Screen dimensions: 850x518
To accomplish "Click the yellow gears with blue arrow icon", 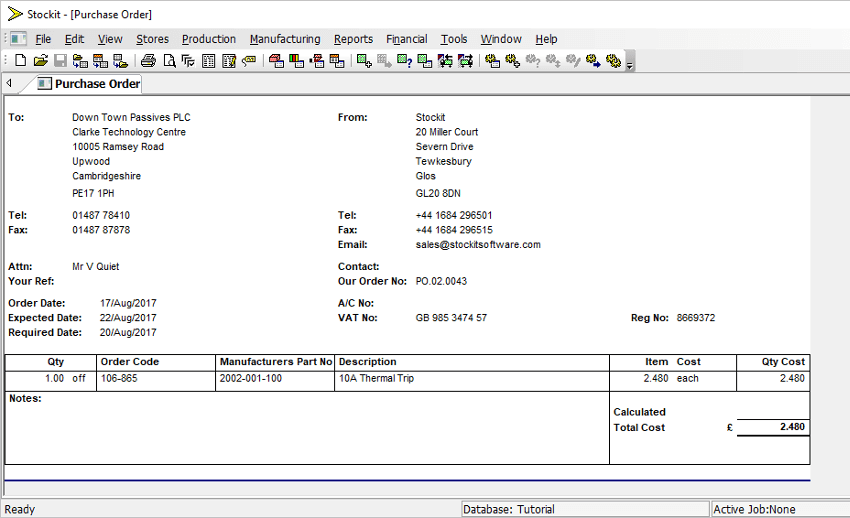I will tap(593, 61).
